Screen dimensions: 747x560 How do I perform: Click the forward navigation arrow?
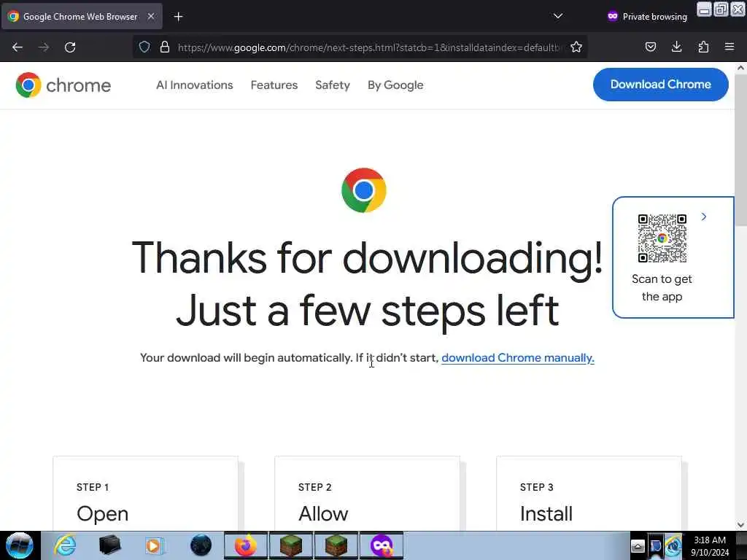tap(43, 47)
